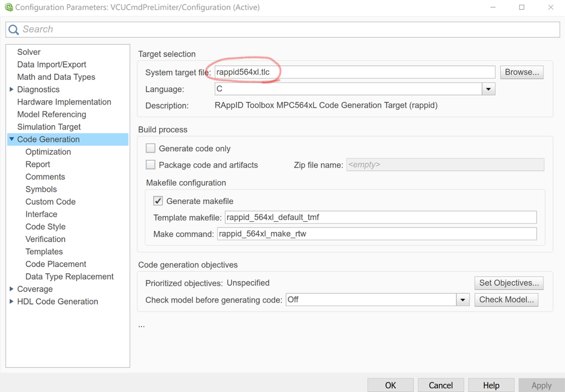Click the Set Objectives... button

(x=509, y=283)
